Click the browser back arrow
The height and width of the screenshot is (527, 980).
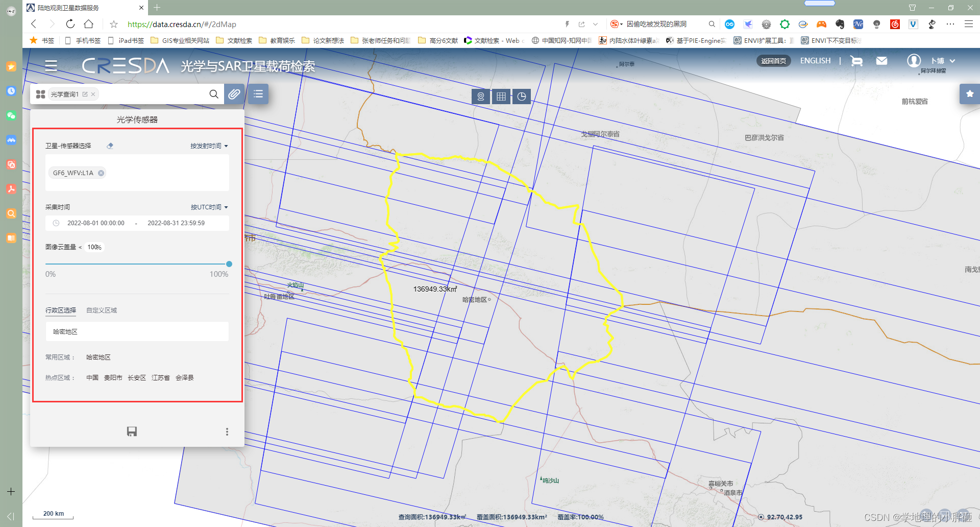34,24
